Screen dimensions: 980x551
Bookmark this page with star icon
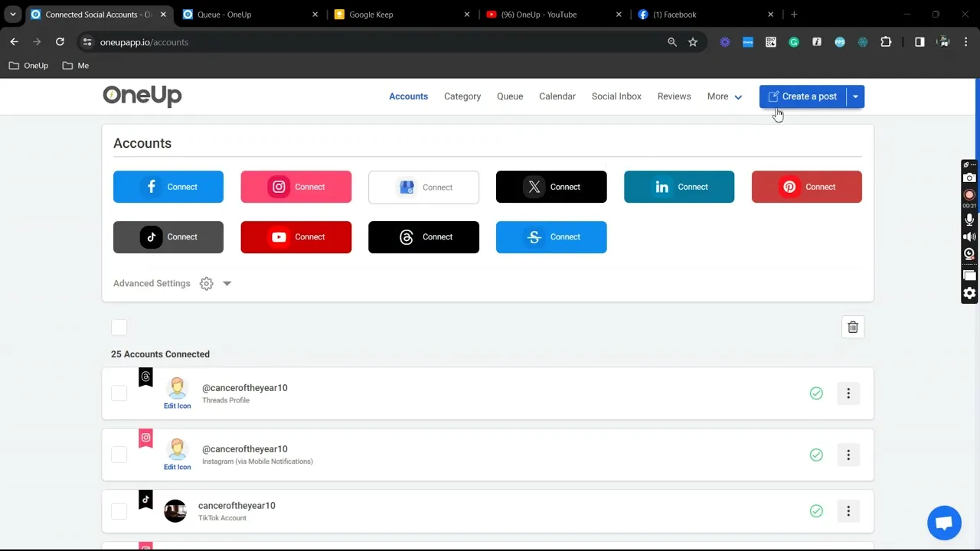(693, 42)
